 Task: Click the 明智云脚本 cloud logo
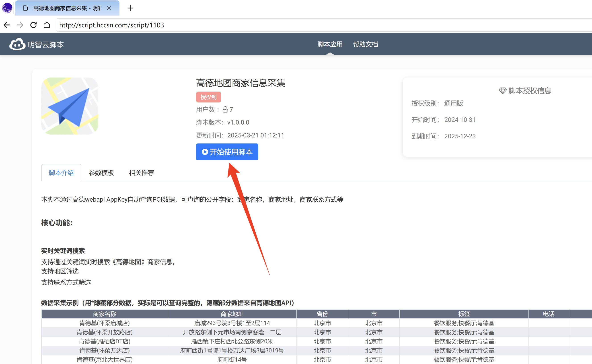17,44
